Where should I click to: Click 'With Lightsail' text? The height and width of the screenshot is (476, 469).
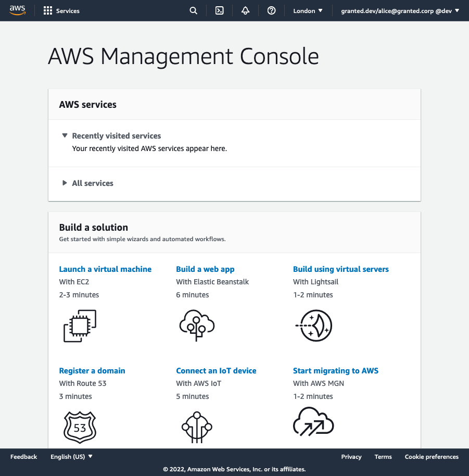click(315, 282)
